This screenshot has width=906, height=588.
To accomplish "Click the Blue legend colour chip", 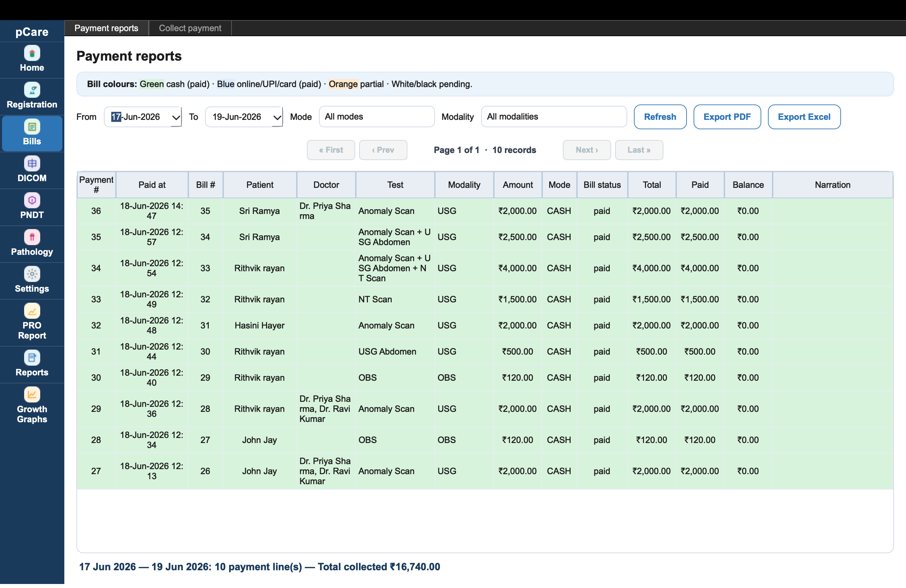I will (x=226, y=84).
